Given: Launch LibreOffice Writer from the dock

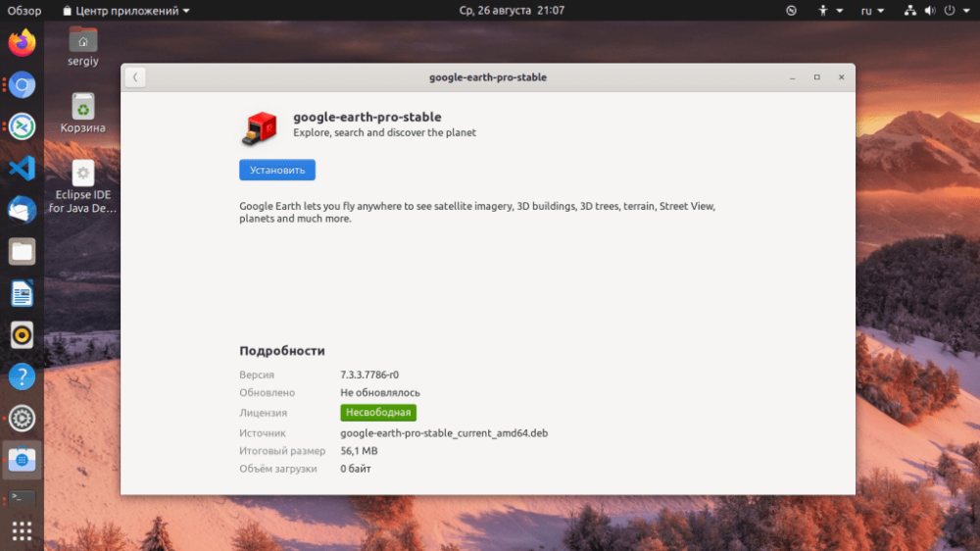Looking at the screenshot, I should pyautogui.click(x=22, y=293).
